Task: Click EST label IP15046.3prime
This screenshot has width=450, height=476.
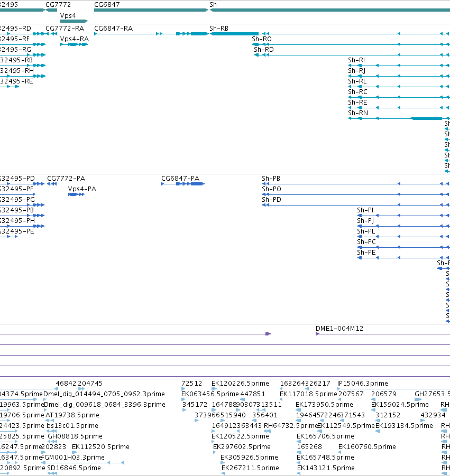Action: (x=363, y=384)
